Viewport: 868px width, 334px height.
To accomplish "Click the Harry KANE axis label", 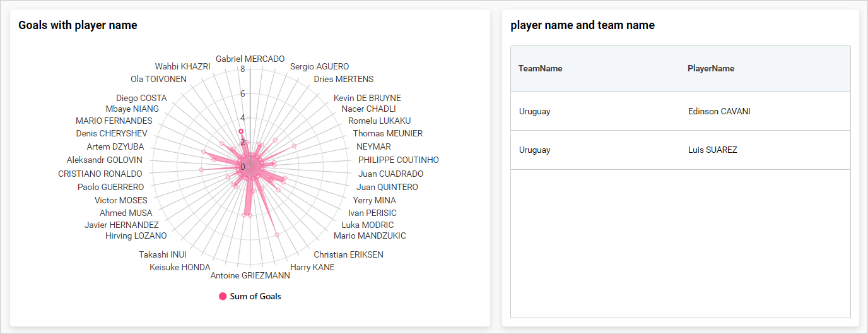I will point(312,267).
